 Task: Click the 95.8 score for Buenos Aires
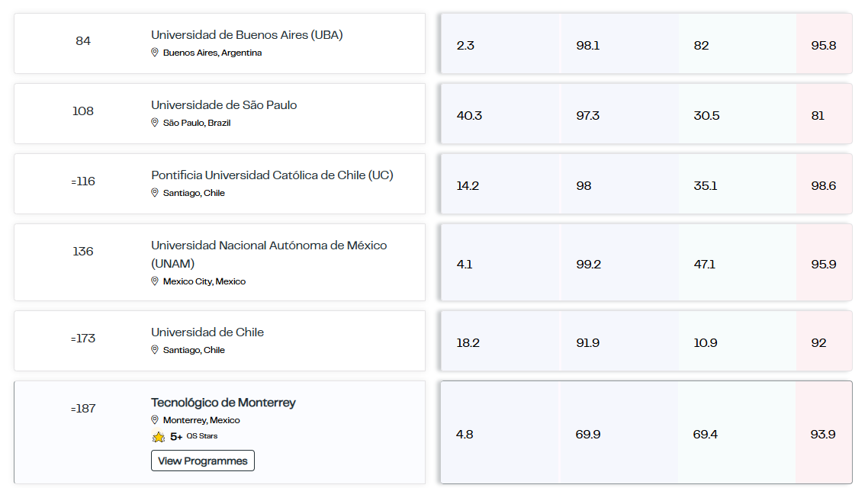(x=824, y=46)
